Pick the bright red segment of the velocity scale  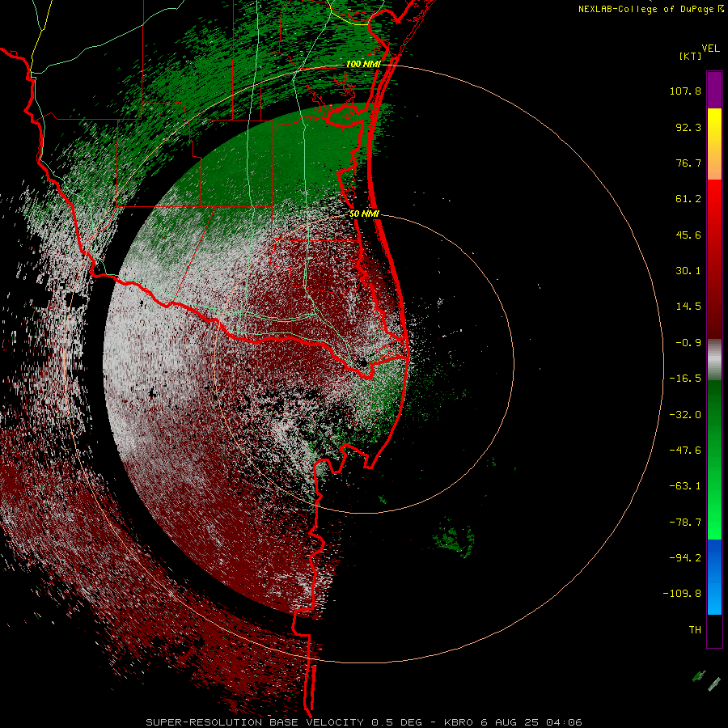pos(714,205)
